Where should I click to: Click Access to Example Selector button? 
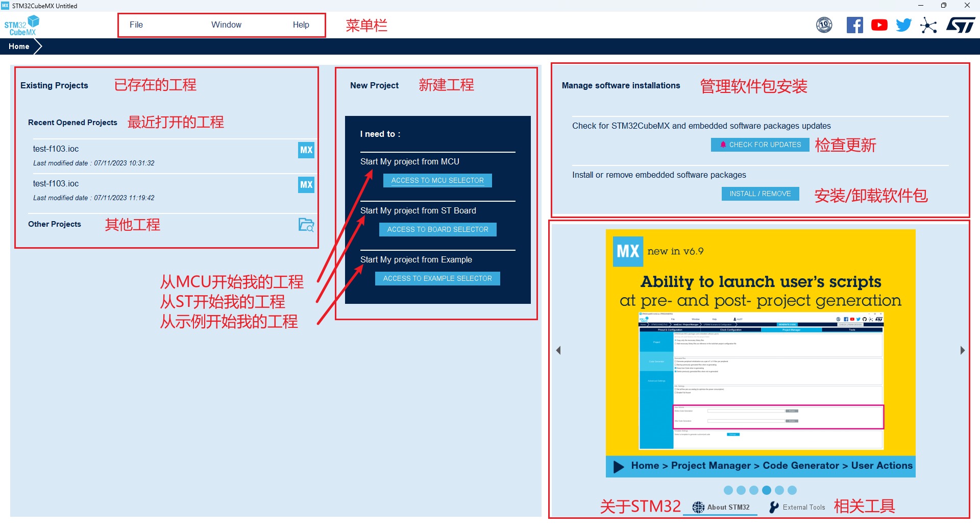click(x=437, y=278)
